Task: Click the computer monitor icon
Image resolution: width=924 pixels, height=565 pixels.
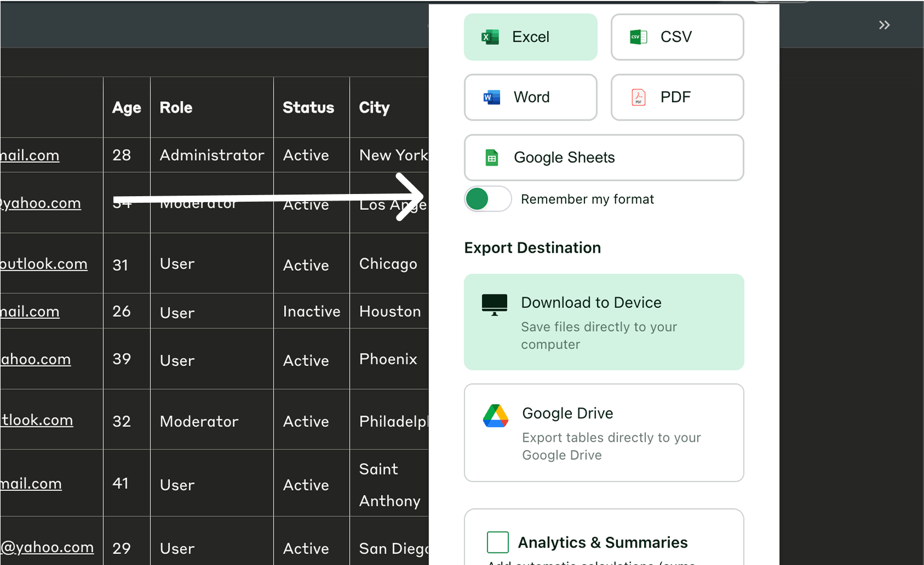Action: point(494,305)
